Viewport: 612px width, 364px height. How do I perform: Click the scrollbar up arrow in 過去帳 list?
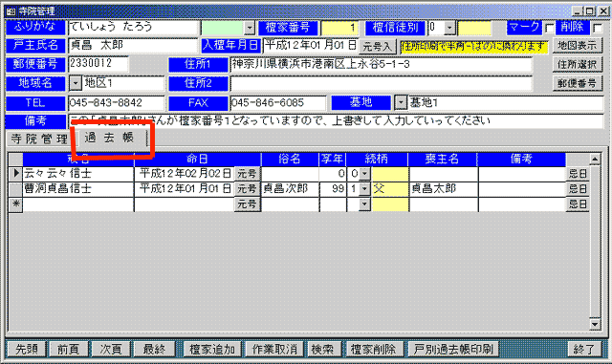595,159
